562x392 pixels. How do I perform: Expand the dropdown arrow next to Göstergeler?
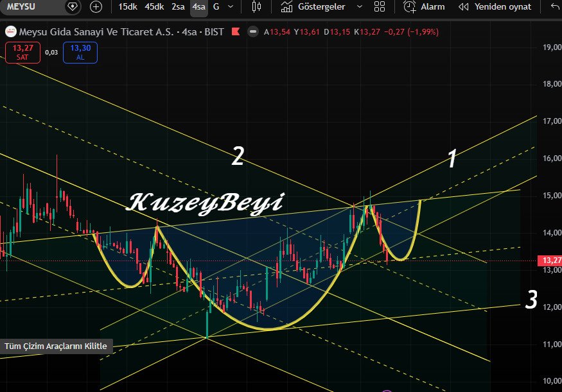(360, 6)
